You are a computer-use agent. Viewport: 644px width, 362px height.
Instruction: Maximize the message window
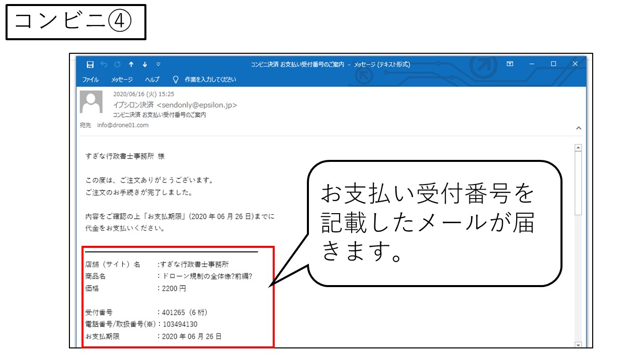click(x=553, y=64)
